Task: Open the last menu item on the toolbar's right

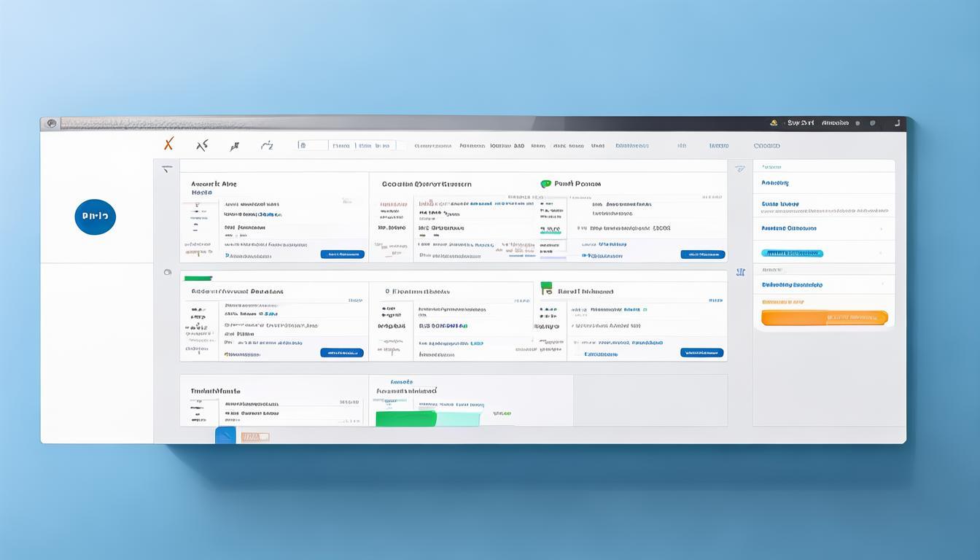Action: point(766,146)
